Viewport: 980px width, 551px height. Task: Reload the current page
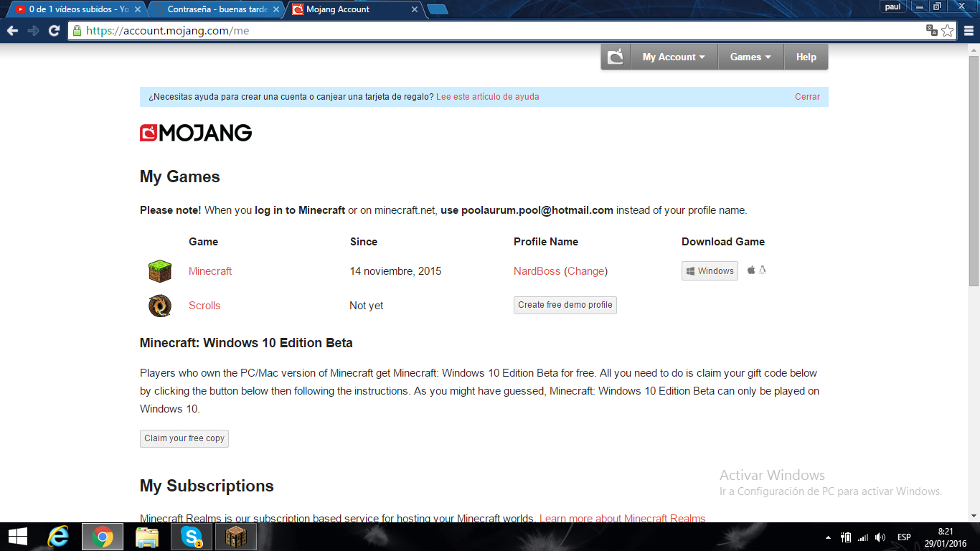54,31
